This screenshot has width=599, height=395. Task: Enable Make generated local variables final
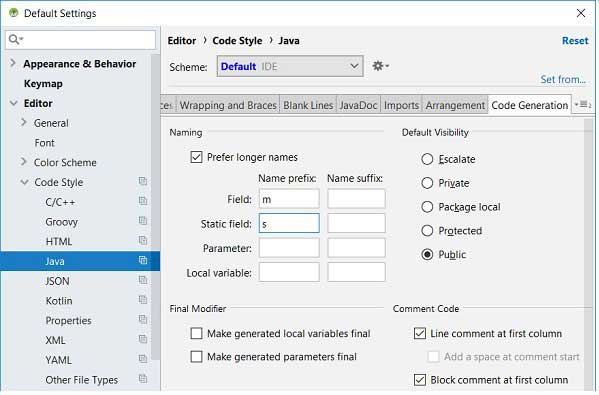pos(196,333)
